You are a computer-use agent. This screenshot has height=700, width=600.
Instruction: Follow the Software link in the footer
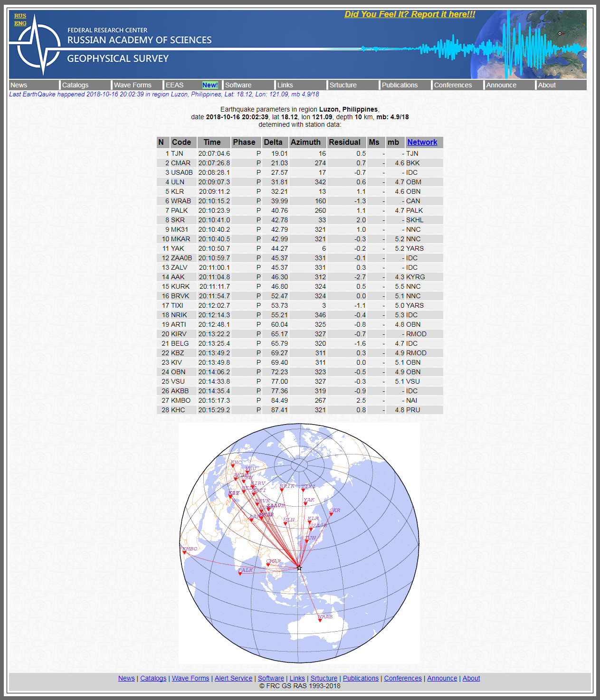pyautogui.click(x=271, y=678)
